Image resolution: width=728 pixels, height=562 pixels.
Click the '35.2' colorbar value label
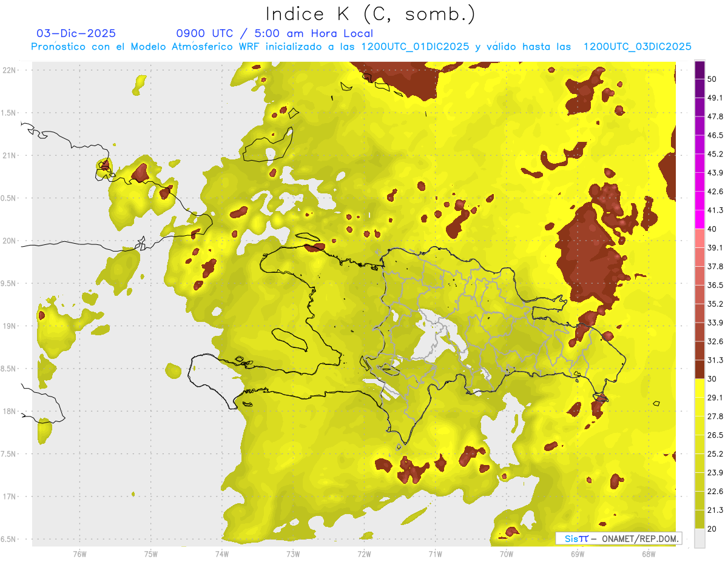point(715,304)
